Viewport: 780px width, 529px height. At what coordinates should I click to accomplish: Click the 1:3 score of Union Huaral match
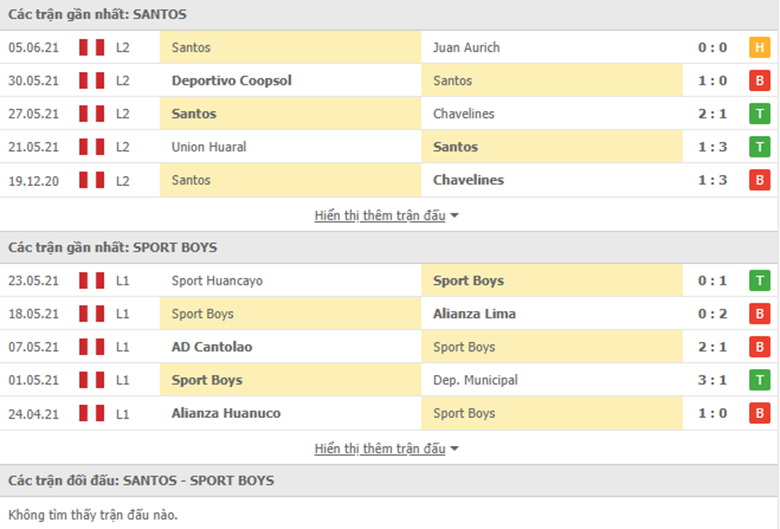pos(714,147)
